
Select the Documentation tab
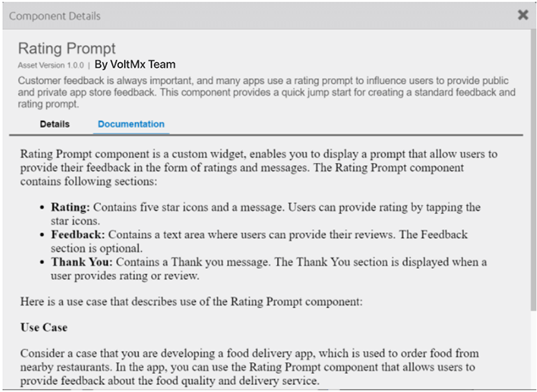point(131,124)
